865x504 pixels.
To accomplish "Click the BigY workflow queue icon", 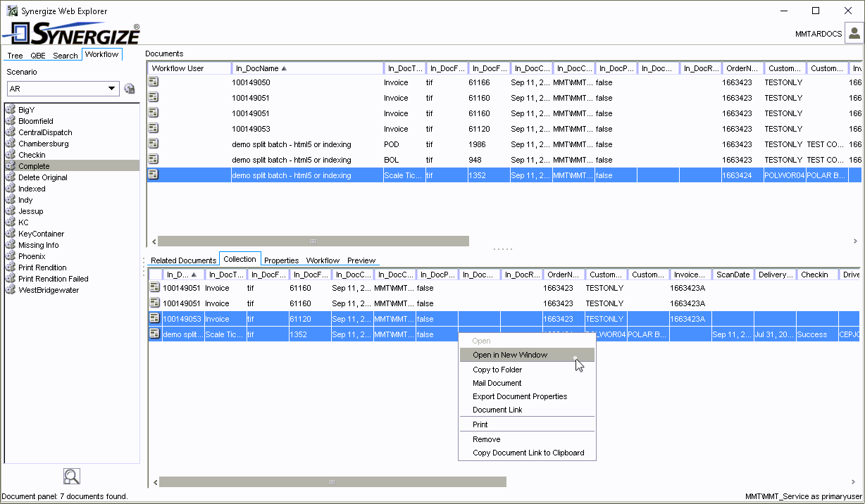I will pos(11,110).
